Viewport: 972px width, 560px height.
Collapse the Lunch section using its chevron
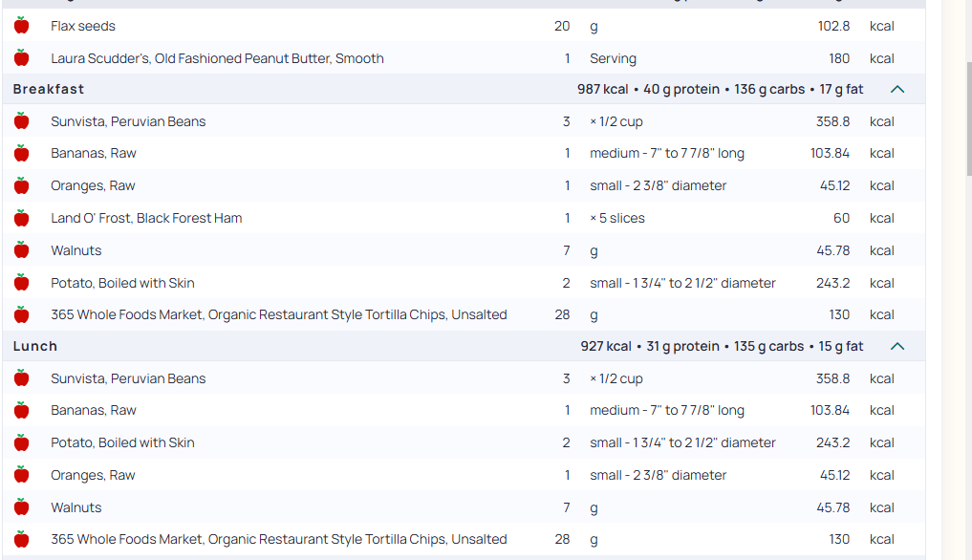(897, 346)
